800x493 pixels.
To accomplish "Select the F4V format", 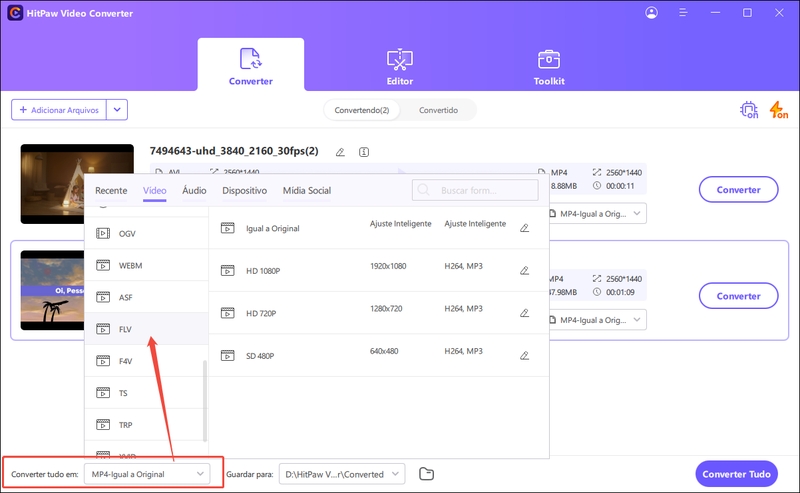I will click(x=146, y=361).
